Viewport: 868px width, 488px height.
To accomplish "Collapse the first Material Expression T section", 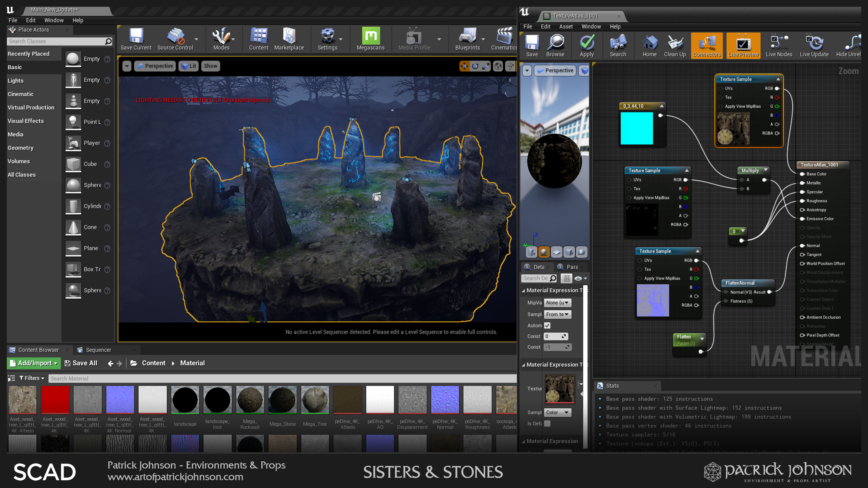I will coord(523,290).
